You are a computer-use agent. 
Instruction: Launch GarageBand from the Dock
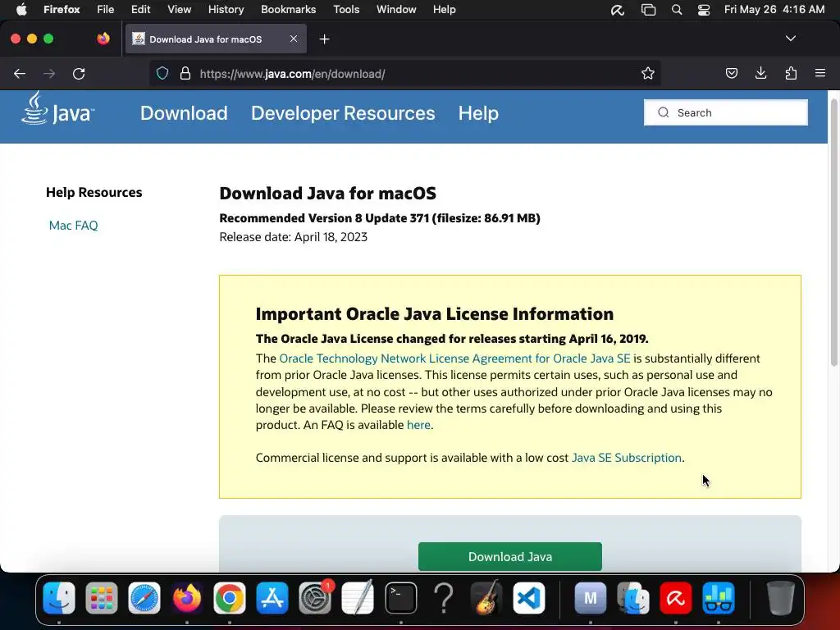point(486,598)
